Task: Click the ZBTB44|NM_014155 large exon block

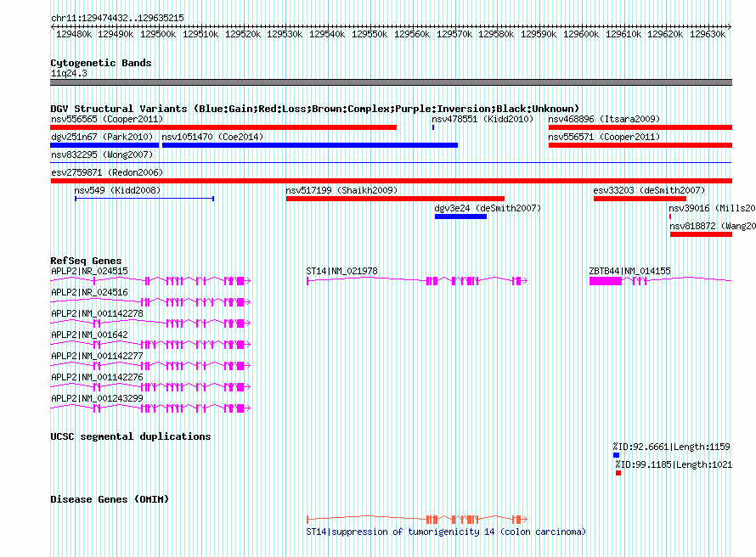Action: point(606,281)
